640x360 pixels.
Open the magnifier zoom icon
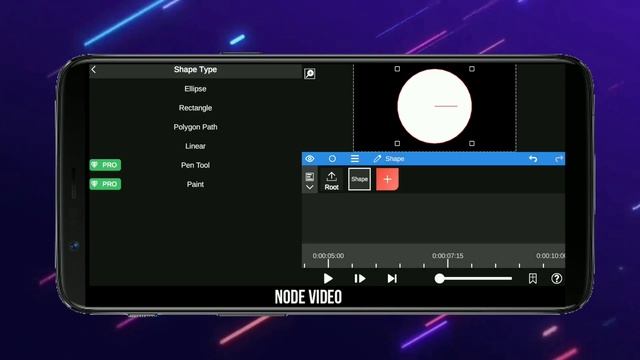tap(310, 74)
